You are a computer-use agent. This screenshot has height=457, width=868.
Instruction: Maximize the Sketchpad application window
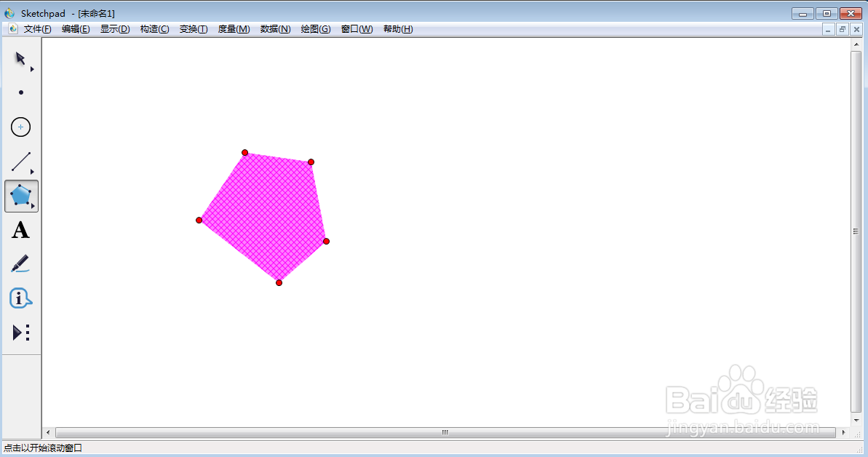click(827, 13)
